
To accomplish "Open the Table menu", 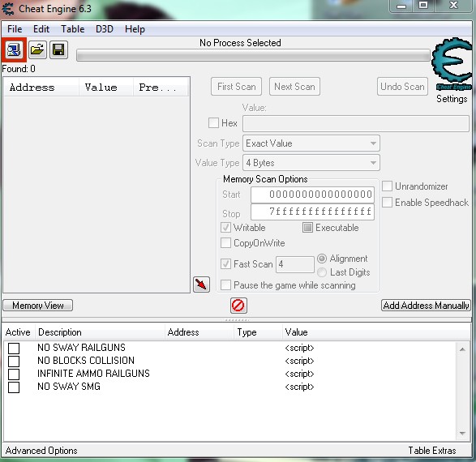I will (72, 29).
